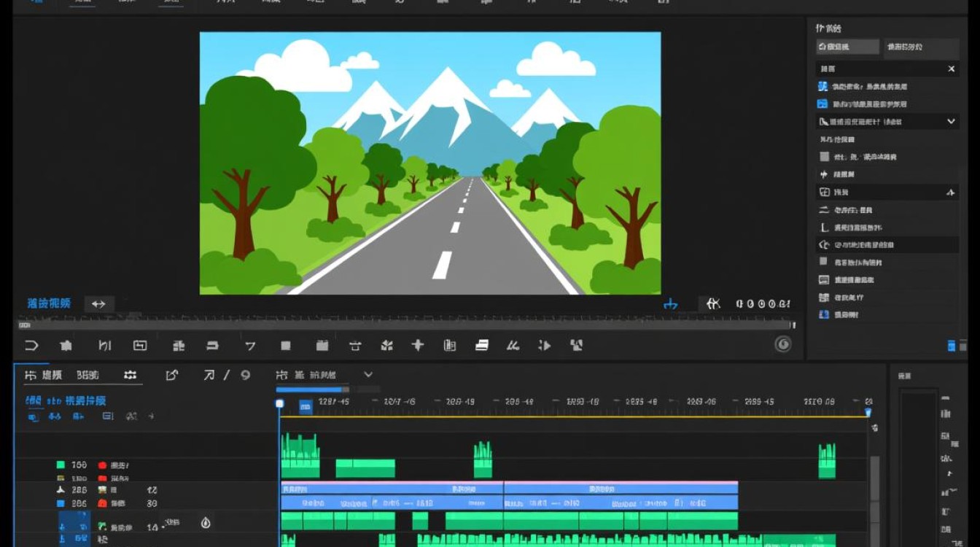Click the water droplet icon in the track header

tap(206, 522)
